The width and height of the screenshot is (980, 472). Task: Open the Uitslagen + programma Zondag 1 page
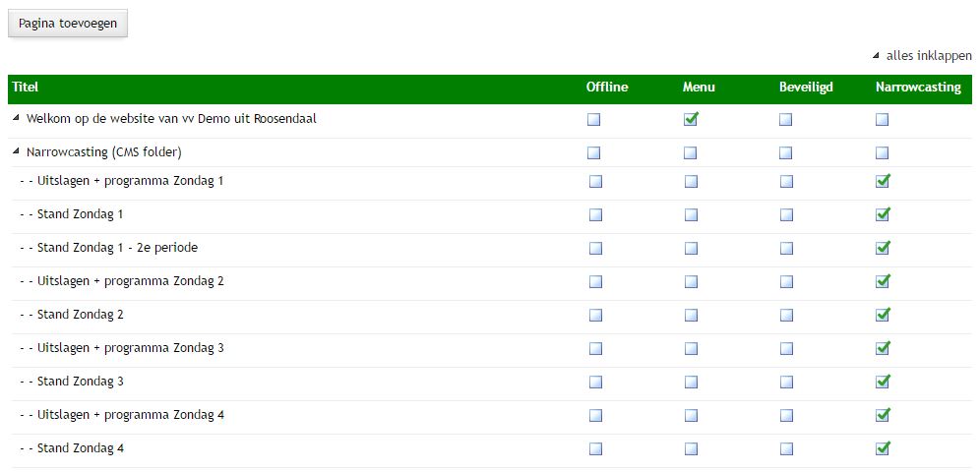[130, 181]
